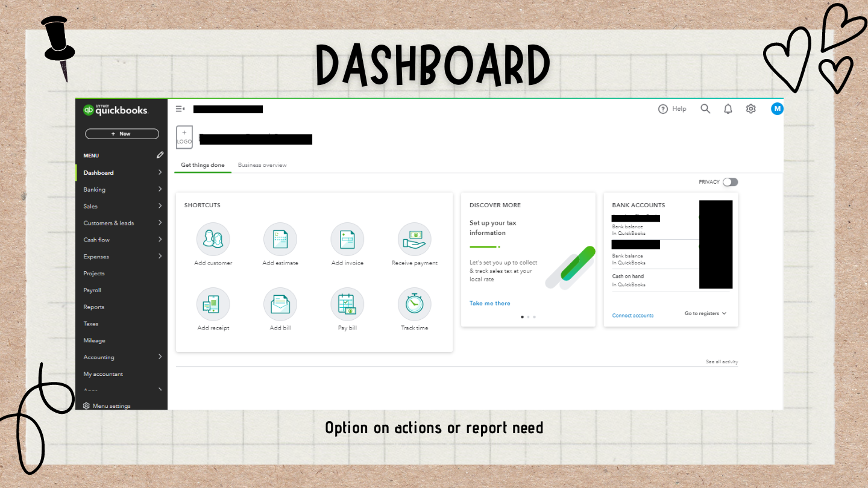Open the settings gear in top bar
The width and height of the screenshot is (868, 488).
pyautogui.click(x=750, y=109)
